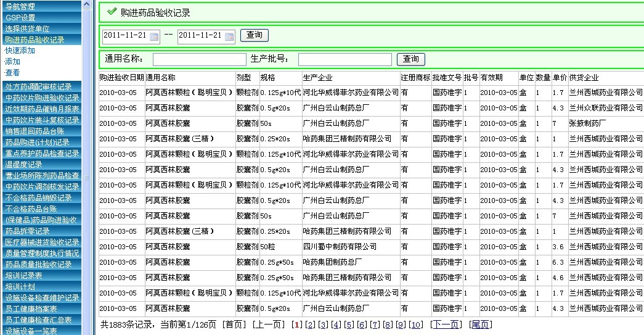644x335 pixels.
Task: Open 处方药调配审核记录 sidebar item
Action: 41,87
